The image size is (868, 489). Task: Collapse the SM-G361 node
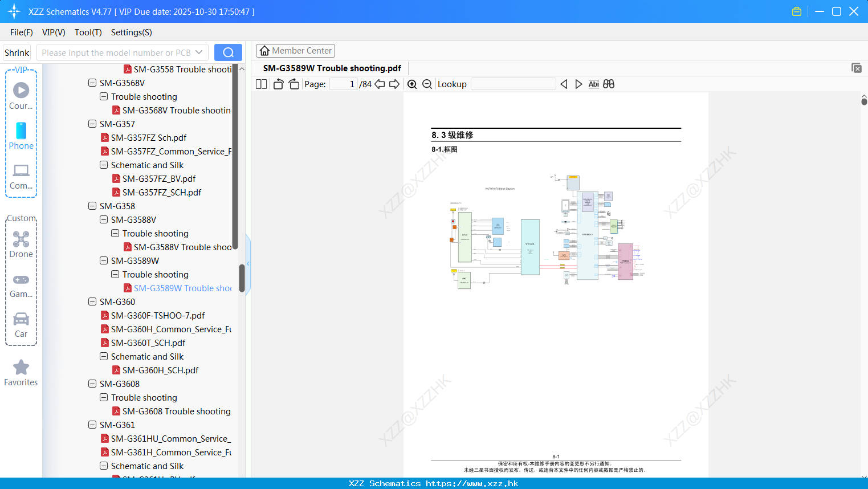(x=92, y=425)
